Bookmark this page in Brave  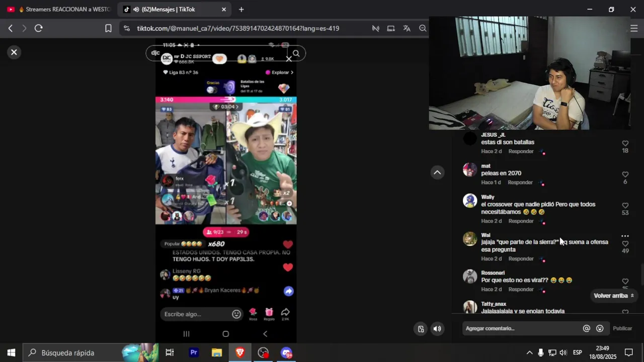(x=108, y=28)
